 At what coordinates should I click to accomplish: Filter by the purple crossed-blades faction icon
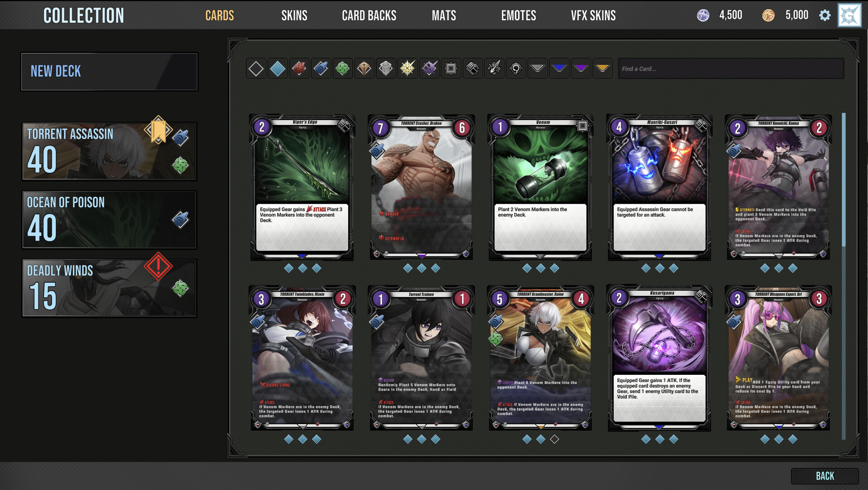pos(429,68)
